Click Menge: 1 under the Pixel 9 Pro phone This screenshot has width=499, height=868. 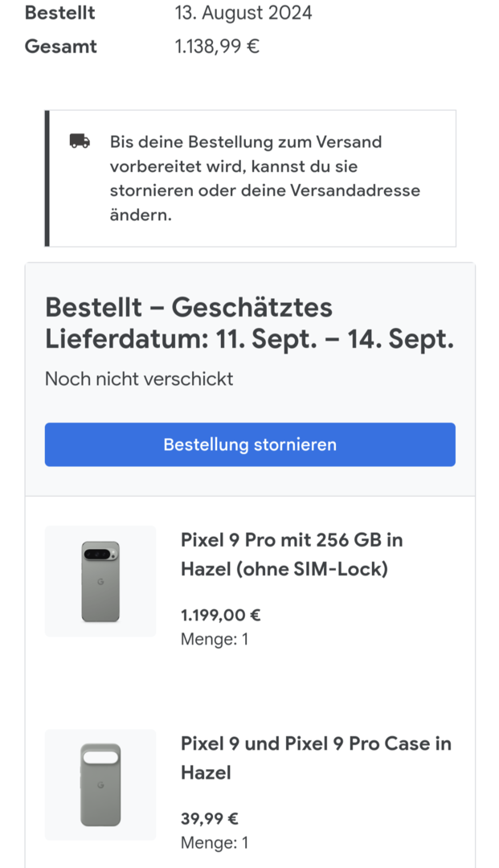pyautogui.click(x=215, y=640)
